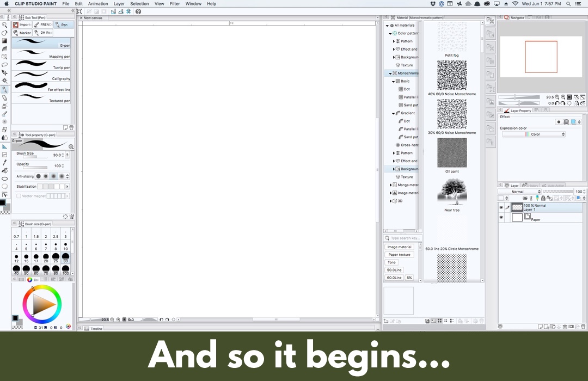Click Navigator zoom out magnifier
This screenshot has width=588, height=381.
tap(557, 97)
